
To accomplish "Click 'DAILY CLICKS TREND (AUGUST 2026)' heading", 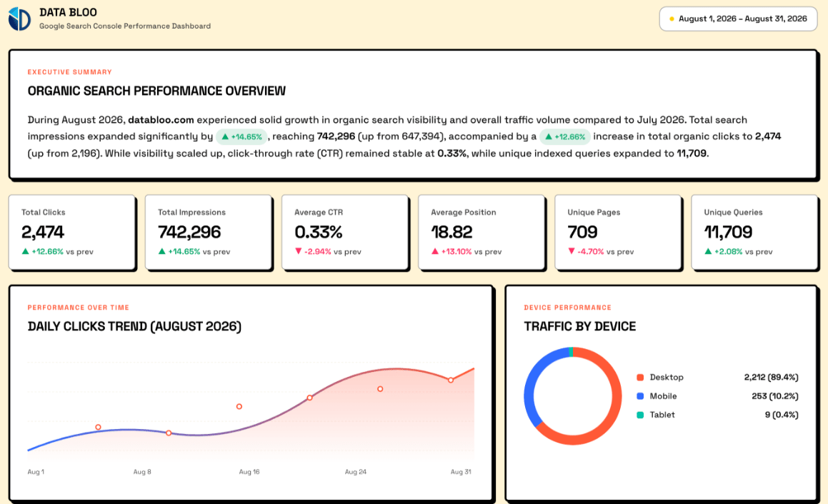I will pyautogui.click(x=134, y=326).
